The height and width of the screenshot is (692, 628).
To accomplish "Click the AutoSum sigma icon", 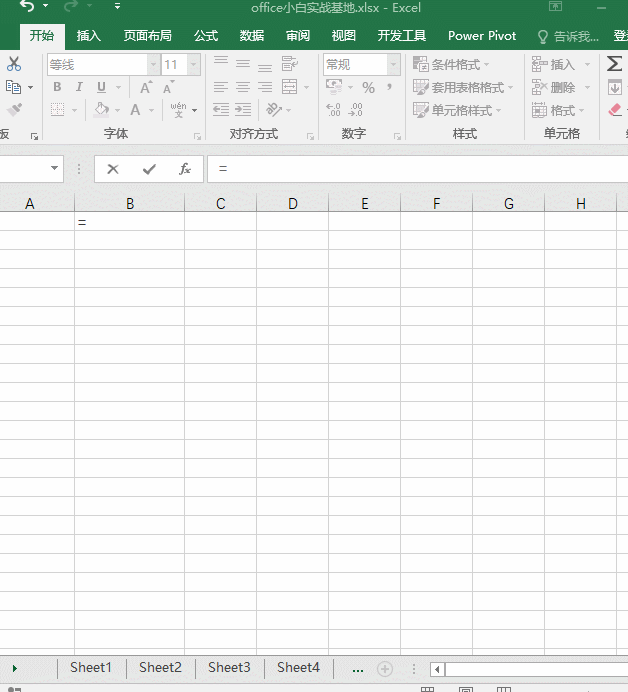I will (x=614, y=64).
